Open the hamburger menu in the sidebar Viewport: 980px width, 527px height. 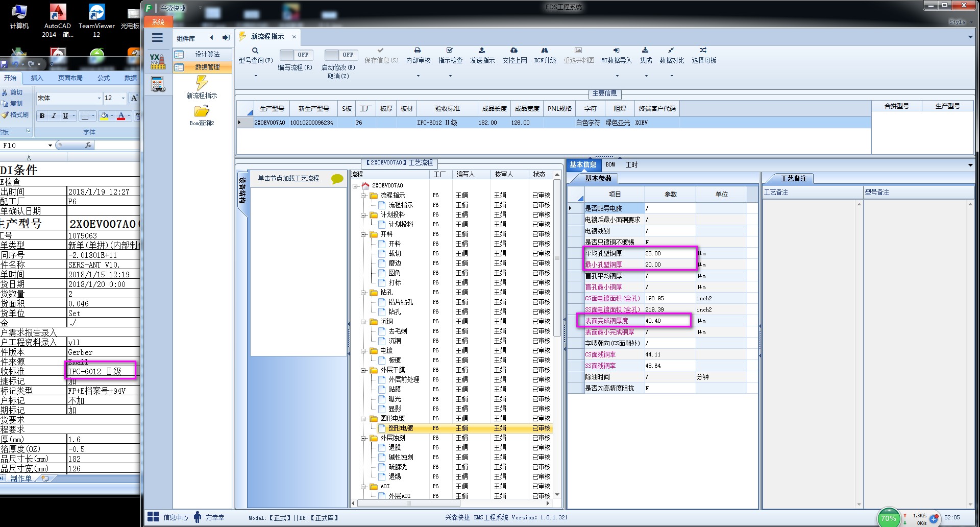coord(157,38)
